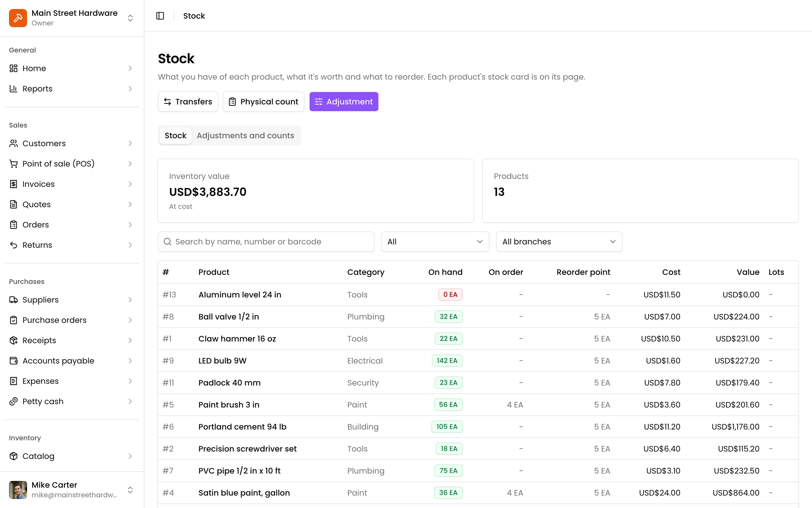812x508 pixels.
Task: Click the Invoices receipt icon
Action: click(14, 184)
